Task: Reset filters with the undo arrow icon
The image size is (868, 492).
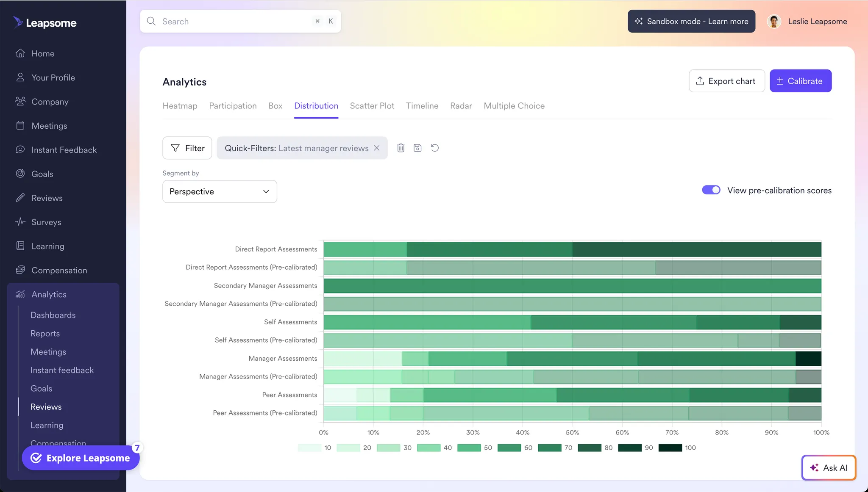Action: click(x=435, y=148)
